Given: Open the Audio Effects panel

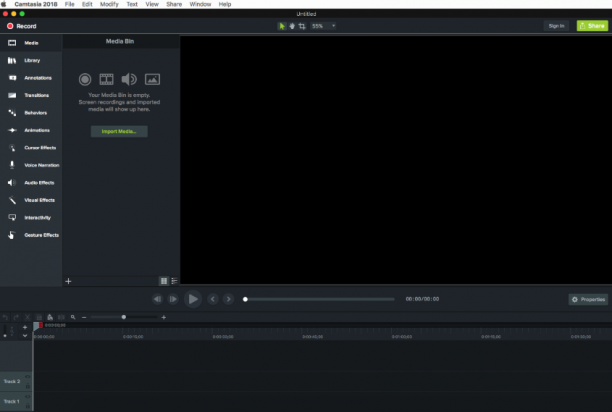Looking at the screenshot, I should (31, 183).
